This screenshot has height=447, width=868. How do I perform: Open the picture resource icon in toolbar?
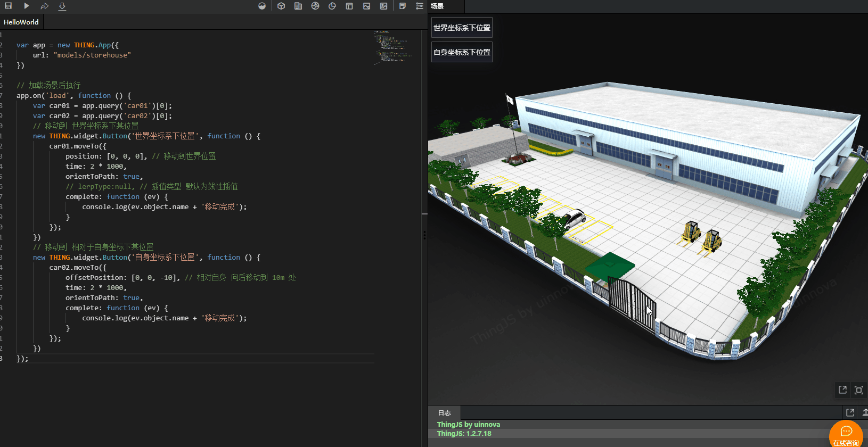click(x=366, y=6)
